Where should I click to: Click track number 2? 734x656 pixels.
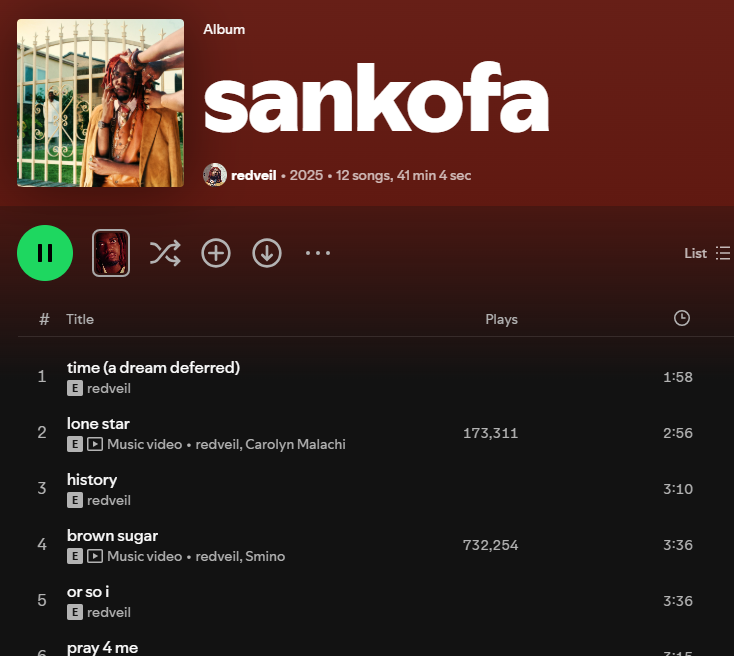click(x=42, y=432)
